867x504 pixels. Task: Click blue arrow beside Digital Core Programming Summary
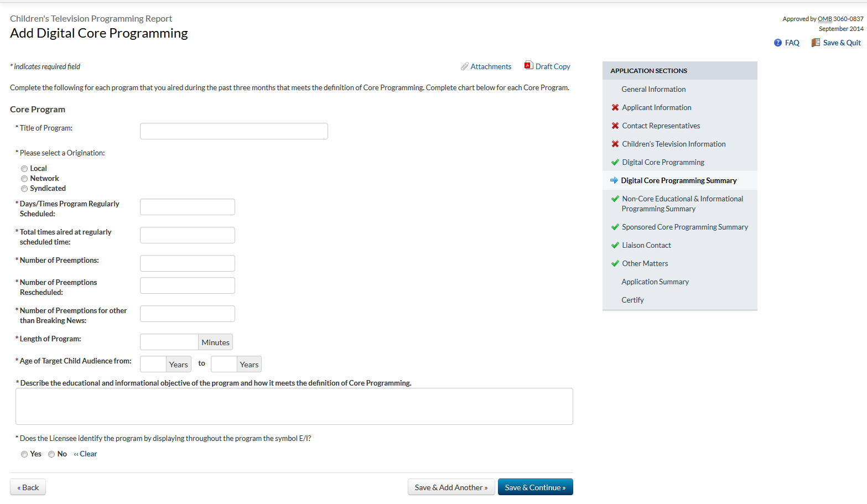click(x=614, y=181)
